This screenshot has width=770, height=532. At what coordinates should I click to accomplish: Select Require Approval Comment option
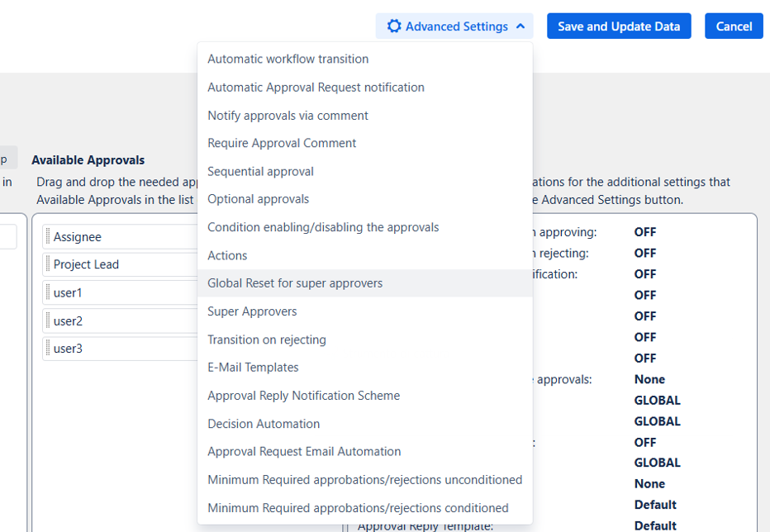[282, 144]
